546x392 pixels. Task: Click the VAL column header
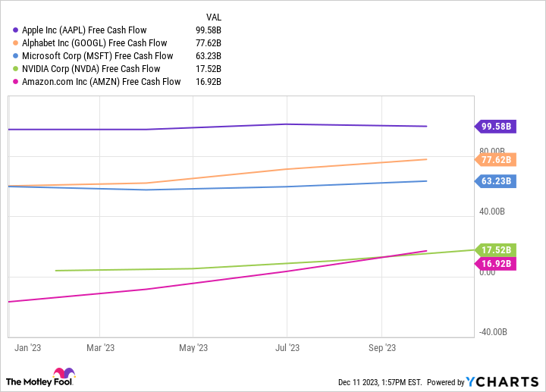(x=213, y=17)
